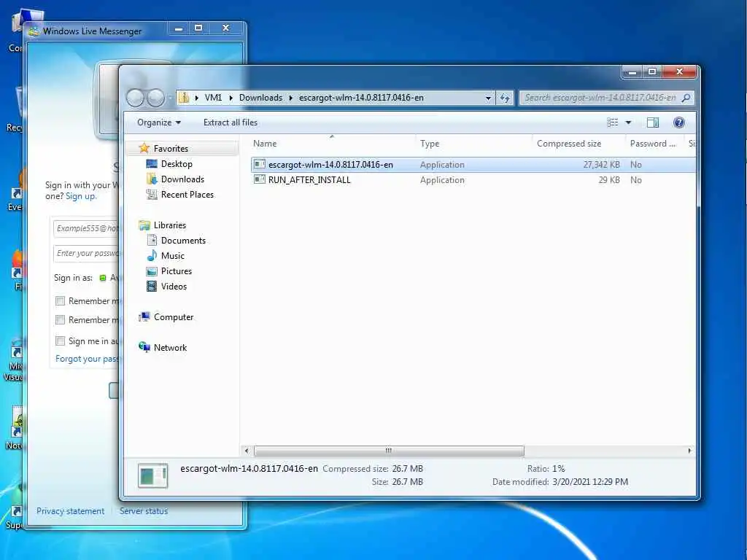Click the Example555 email field in Messenger
Image resolution: width=747 pixels, height=560 pixels.
(x=86, y=228)
